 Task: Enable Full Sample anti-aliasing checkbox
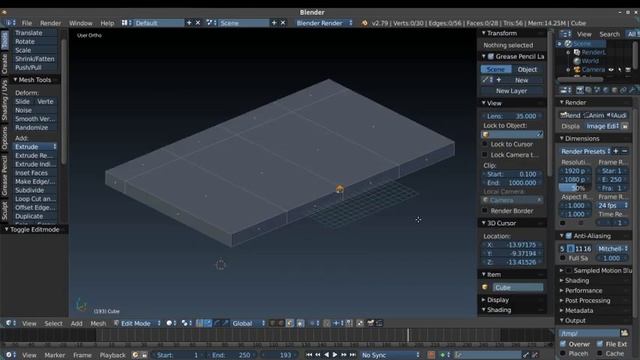pos(563,258)
